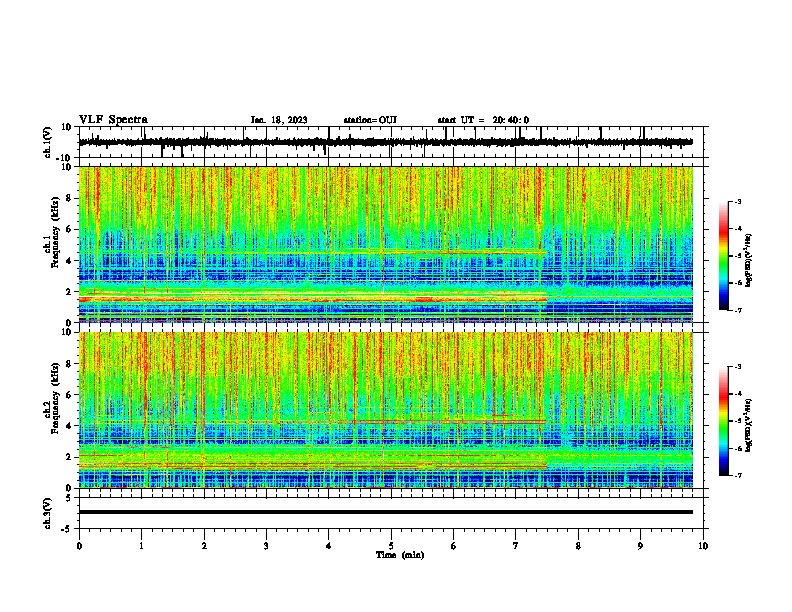Click the time axis tick label "9"

(x=640, y=546)
